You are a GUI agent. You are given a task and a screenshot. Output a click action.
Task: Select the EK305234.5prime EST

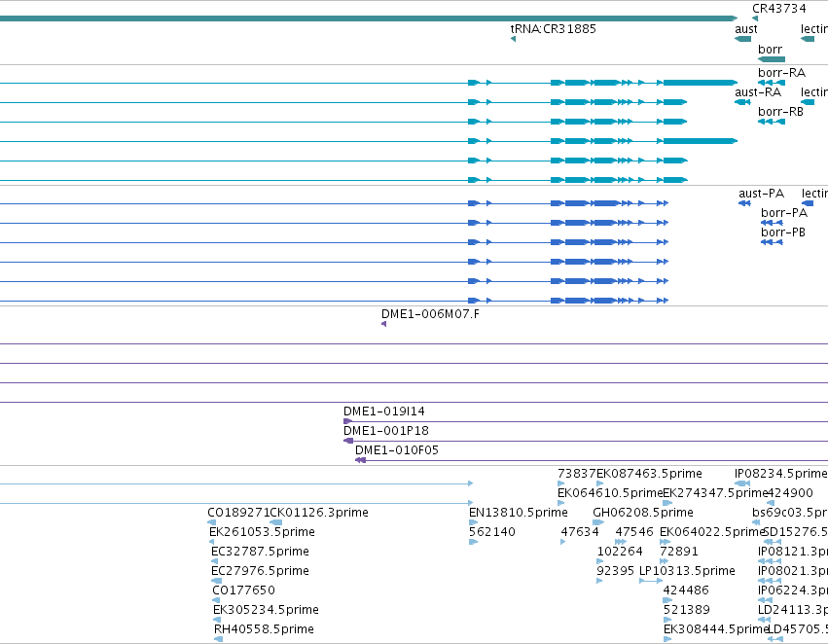tap(266, 610)
